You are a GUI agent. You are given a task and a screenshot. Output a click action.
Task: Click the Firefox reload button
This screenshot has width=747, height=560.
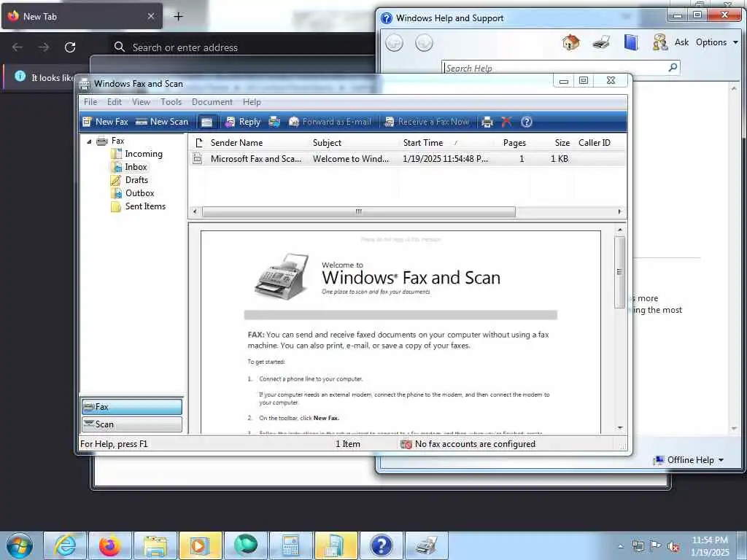pos(70,47)
